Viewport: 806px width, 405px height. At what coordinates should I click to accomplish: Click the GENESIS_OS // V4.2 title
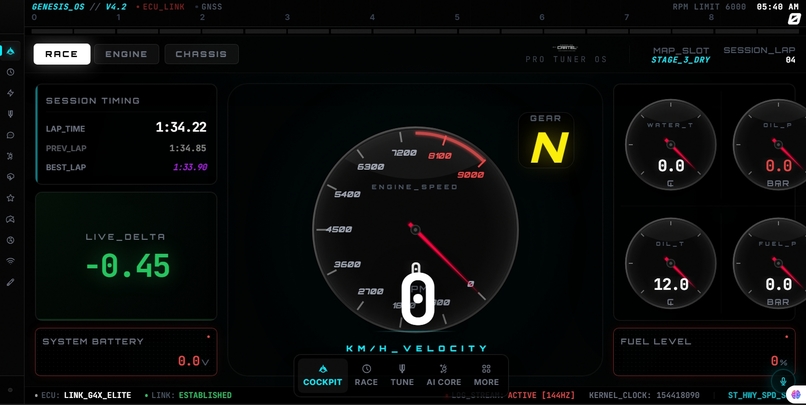pyautogui.click(x=79, y=7)
